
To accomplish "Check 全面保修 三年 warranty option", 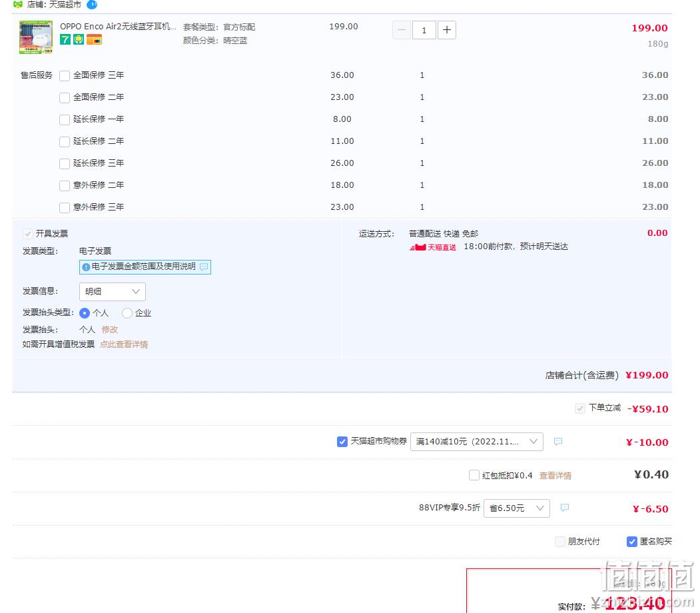I will 65,75.
